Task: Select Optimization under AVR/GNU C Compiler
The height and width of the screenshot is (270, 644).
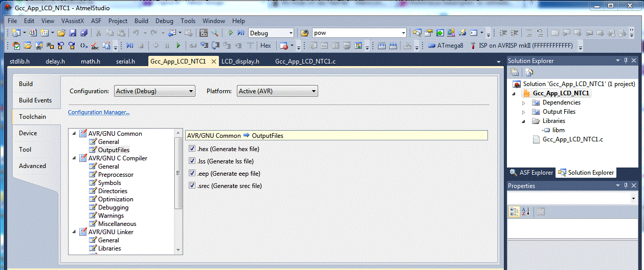Action: pyautogui.click(x=116, y=199)
